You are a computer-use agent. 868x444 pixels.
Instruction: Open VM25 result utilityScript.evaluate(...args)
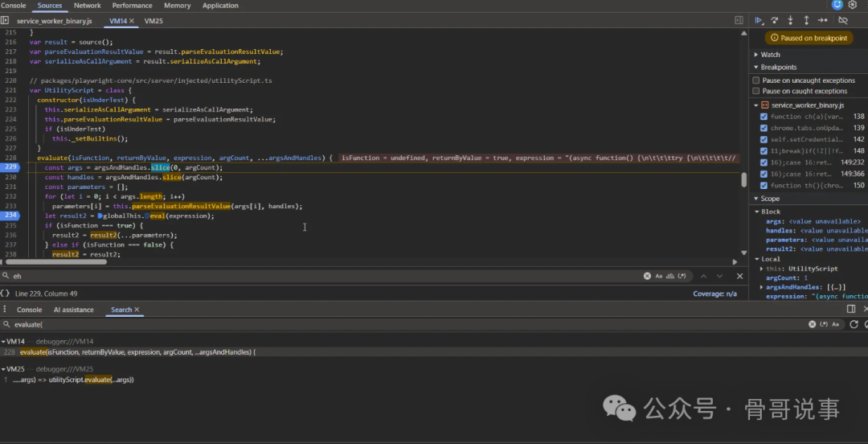pos(73,380)
